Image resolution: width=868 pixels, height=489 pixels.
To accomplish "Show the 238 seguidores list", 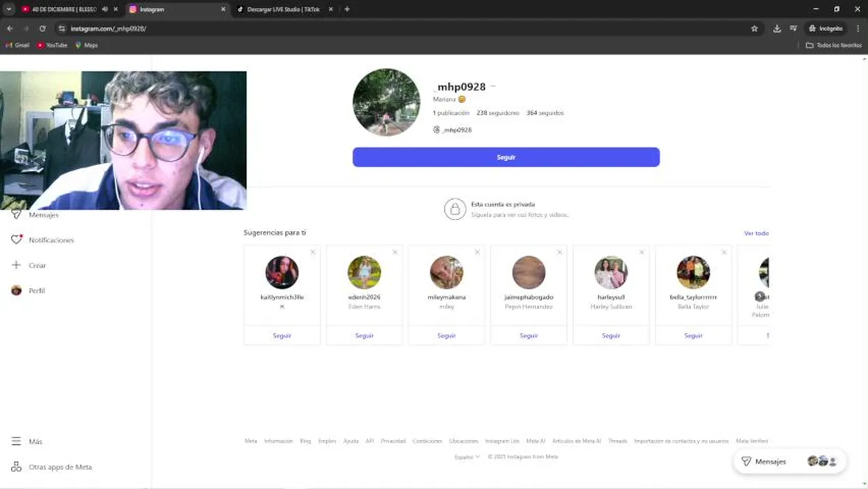I will tap(498, 113).
